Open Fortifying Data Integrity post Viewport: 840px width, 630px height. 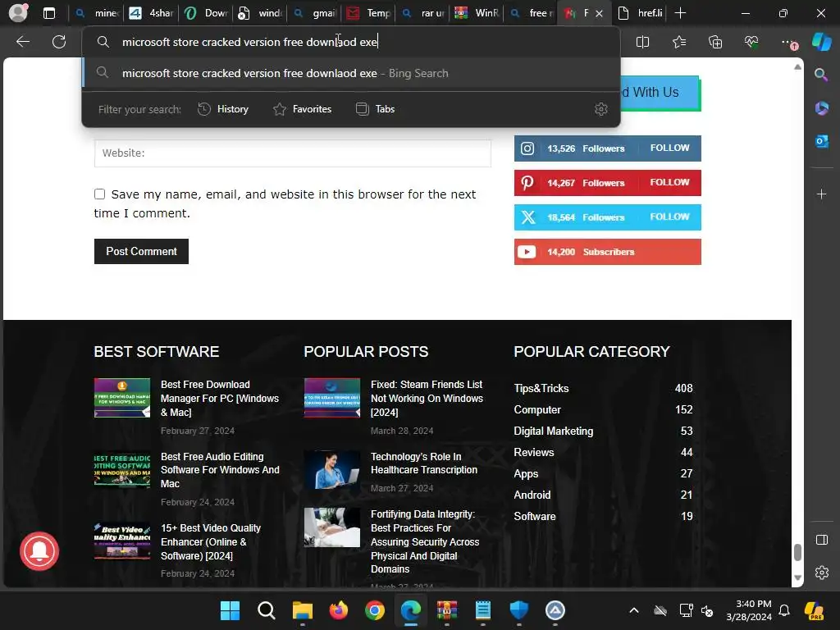[425, 541]
